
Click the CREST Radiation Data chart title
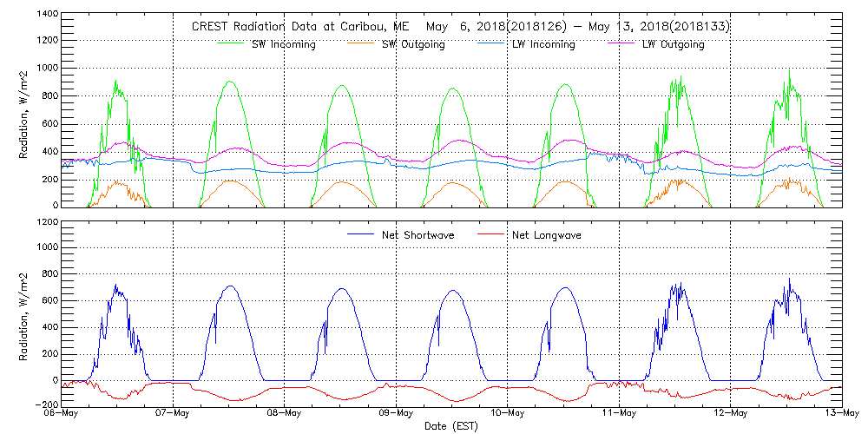tap(460, 27)
